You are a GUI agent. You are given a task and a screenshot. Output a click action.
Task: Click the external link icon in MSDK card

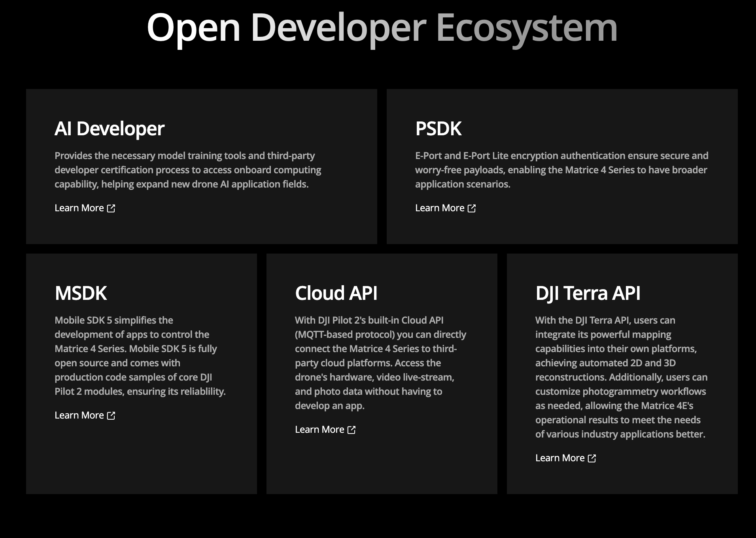click(x=111, y=415)
